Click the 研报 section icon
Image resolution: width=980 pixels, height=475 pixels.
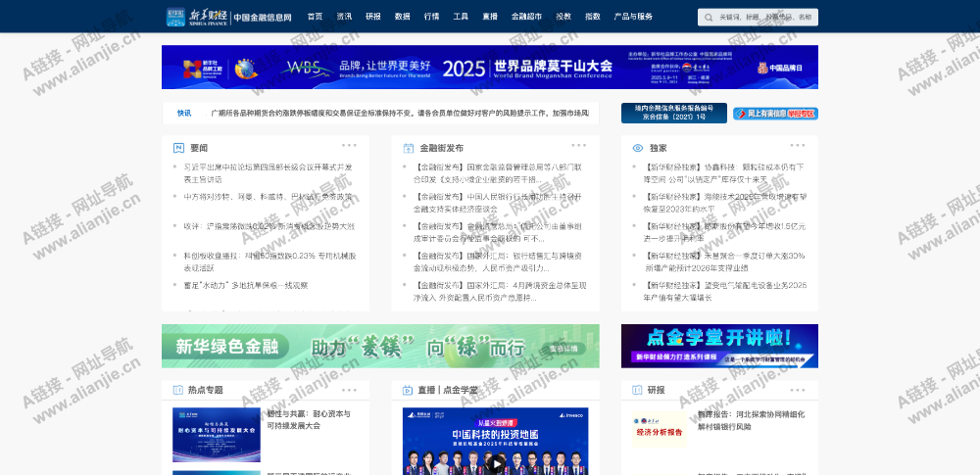[638, 390]
